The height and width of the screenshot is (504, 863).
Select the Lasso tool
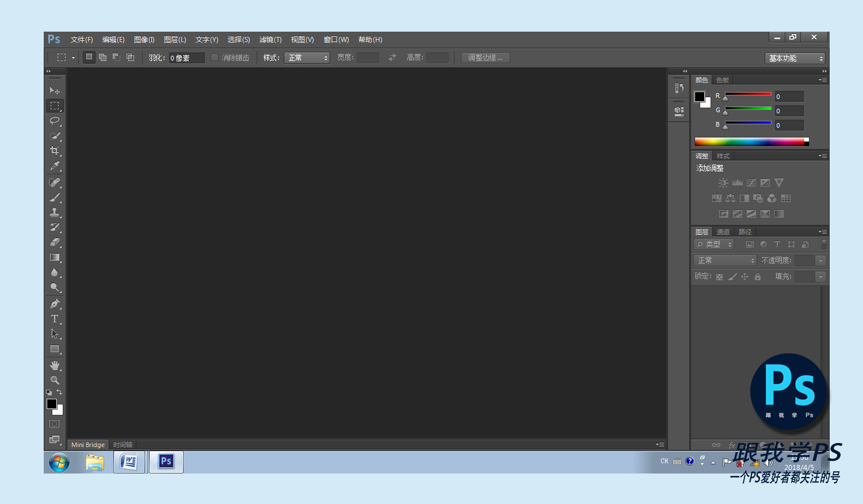pyautogui.click(x=55, y=121)
